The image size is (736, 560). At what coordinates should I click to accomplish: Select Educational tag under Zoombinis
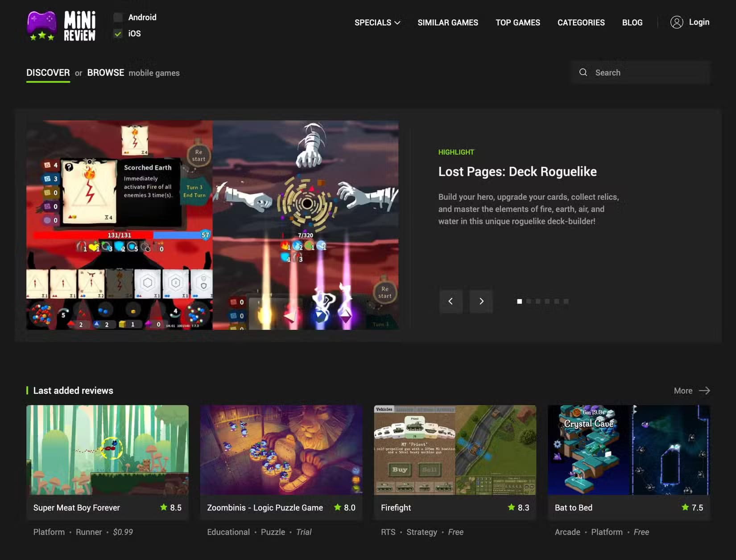(x=228, y=532)
